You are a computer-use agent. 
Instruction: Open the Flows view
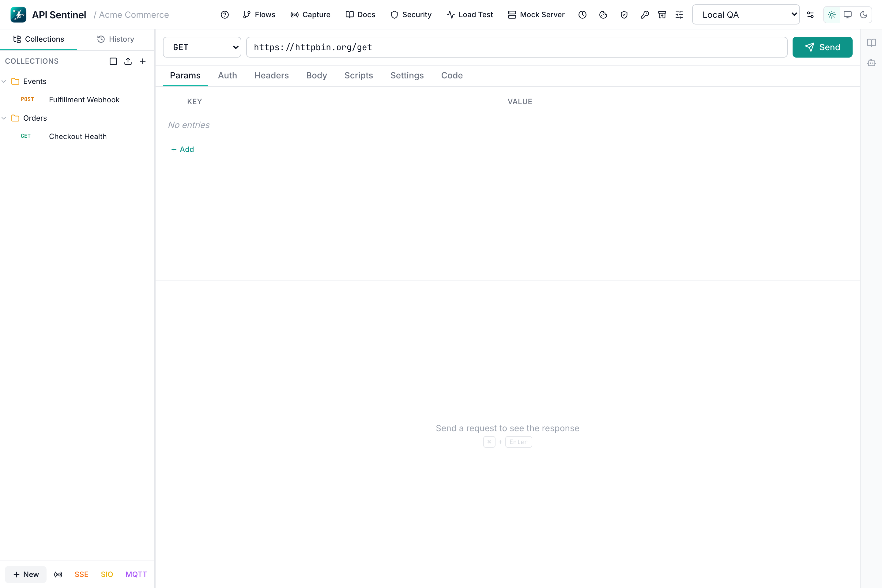259,15
